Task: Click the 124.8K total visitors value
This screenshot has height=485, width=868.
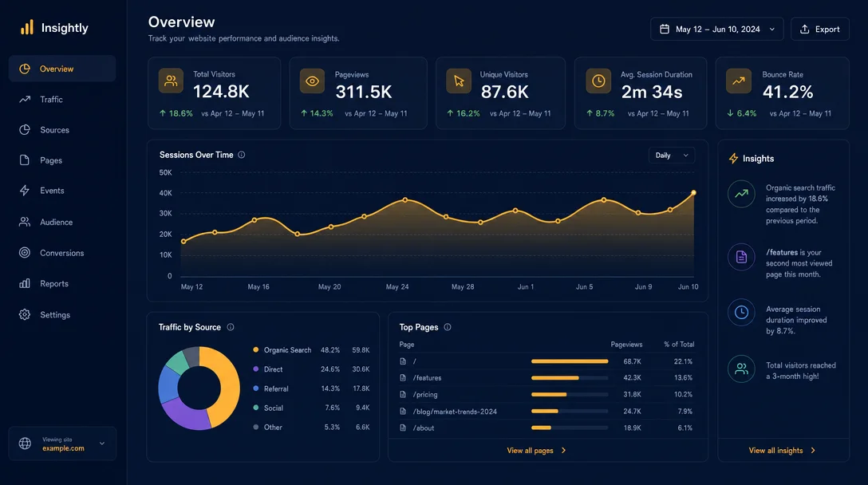Action: coord(222,92)
